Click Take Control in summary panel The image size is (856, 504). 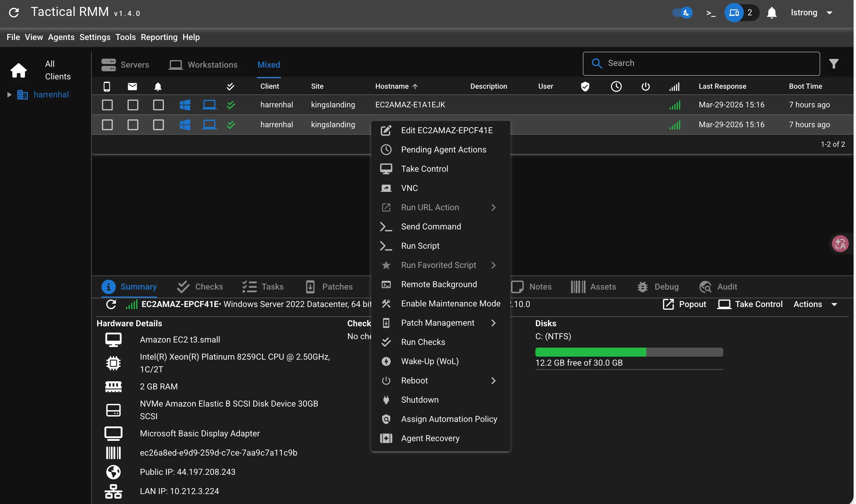(x=750, y=304)
